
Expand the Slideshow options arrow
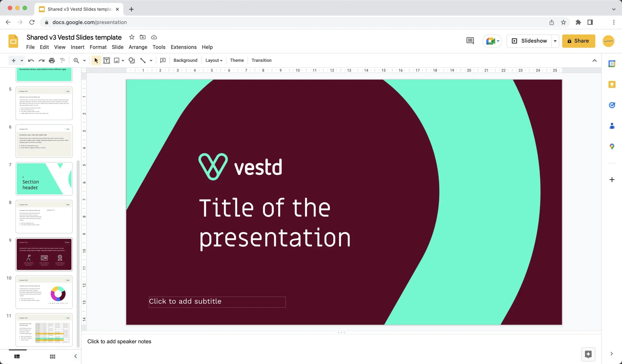(555, 41)
